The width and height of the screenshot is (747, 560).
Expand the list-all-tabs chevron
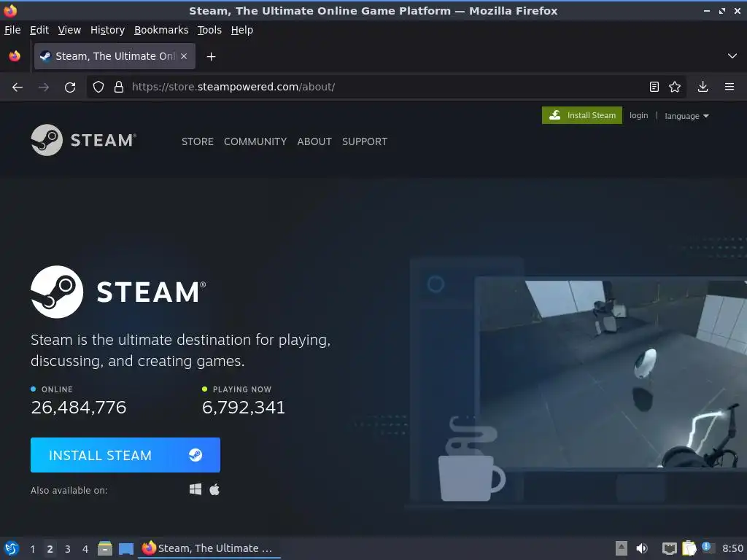(x=732, y=56)
